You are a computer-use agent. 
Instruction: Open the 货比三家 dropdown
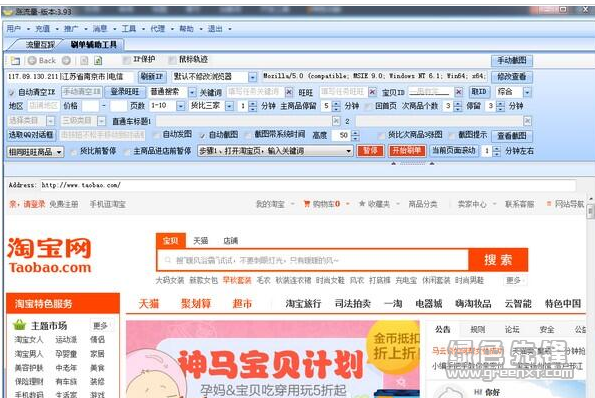coord(230,106)
